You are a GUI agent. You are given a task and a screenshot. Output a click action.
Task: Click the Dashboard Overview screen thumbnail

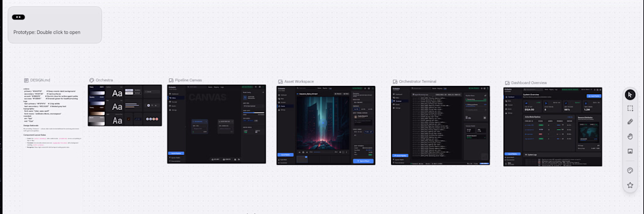pos(553,127)
